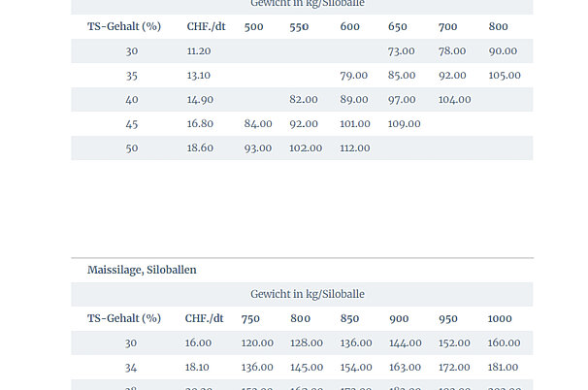Click the 79.00 value under column 600

(x=354, y=75)
